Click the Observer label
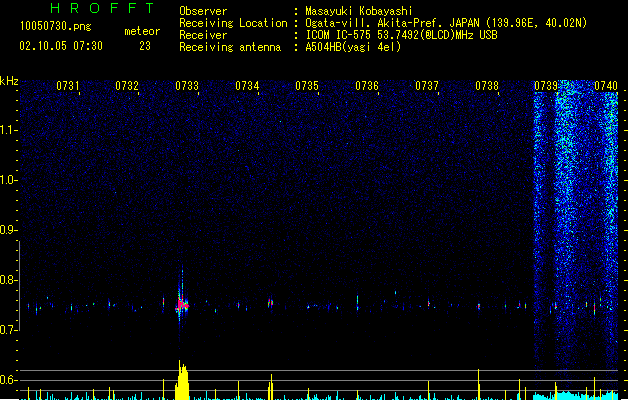The height and width of the screenshot is (400, 629). coord(203,11)
